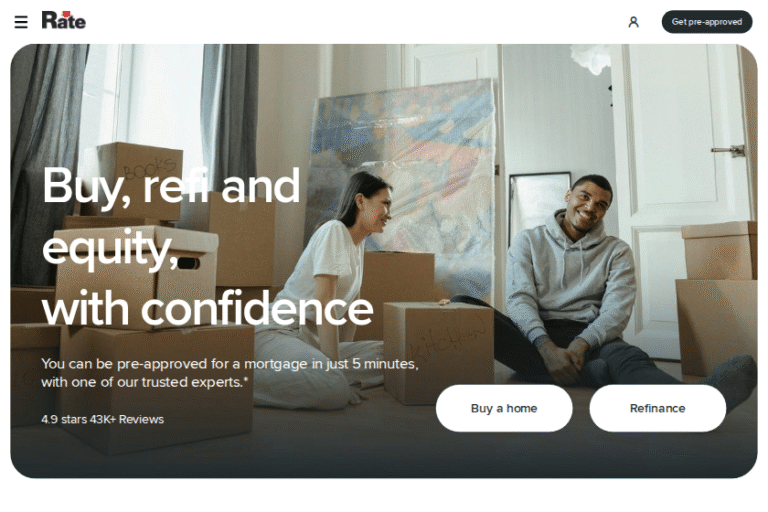Click the Rate logo to go home

click(64, 20)
